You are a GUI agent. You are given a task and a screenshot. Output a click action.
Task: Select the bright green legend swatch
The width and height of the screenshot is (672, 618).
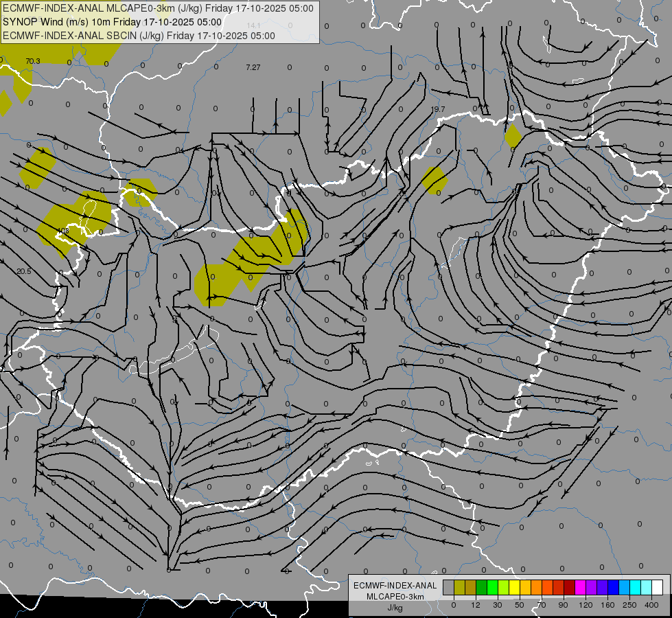(x=492, y=588)
